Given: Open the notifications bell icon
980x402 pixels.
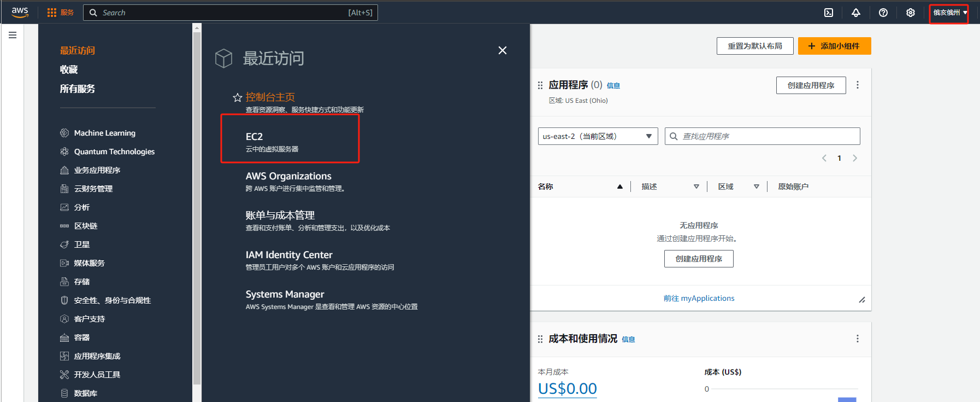Looking at the screenshot, I should [x=856, y=13].
